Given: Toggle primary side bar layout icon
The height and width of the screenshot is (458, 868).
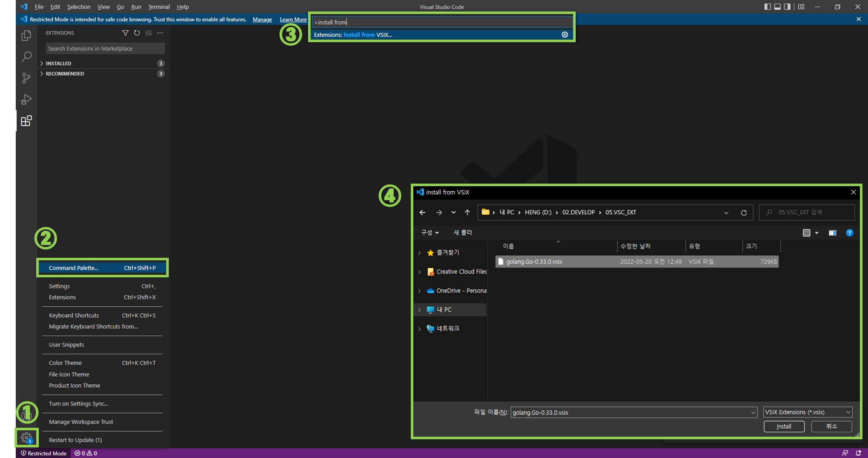Looking at the screenshot, I should (x=767, y=7).
